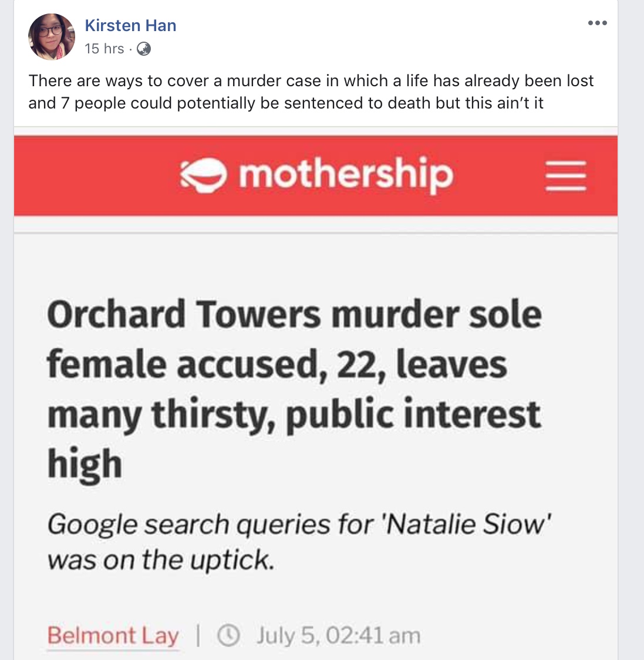Click the mothership wordmark text
The width and height of the screenshot is (644, 660).
(x=346, y=174)
